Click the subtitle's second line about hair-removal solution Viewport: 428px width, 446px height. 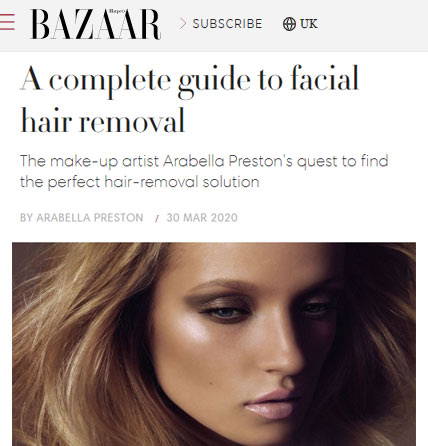139,182
